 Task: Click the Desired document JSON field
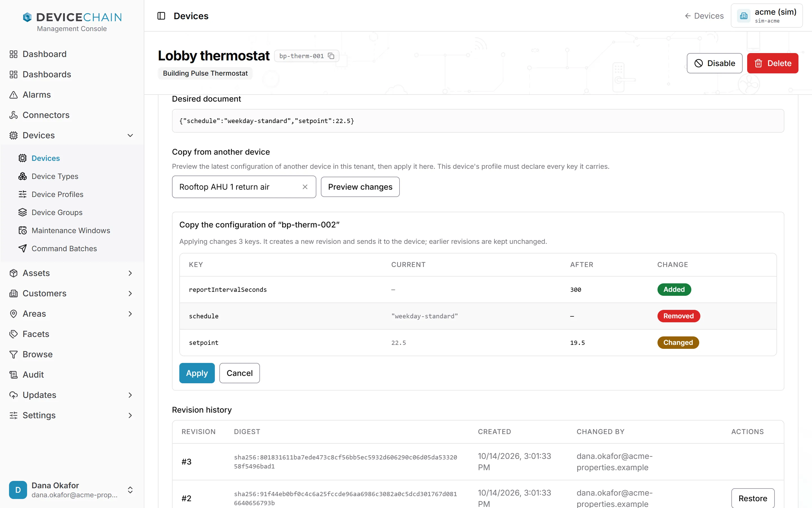point(478,121)
